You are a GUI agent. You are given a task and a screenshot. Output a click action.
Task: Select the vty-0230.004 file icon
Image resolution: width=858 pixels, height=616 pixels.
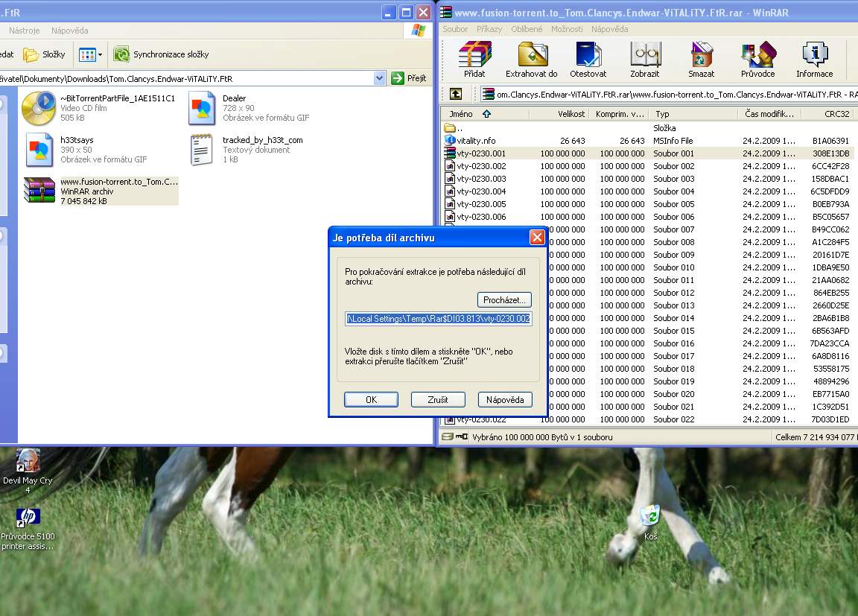450,191
